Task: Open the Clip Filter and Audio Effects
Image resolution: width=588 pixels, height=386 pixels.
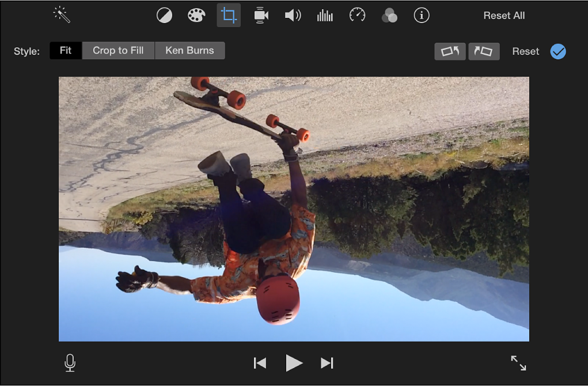Action: [x=389, y=16]
